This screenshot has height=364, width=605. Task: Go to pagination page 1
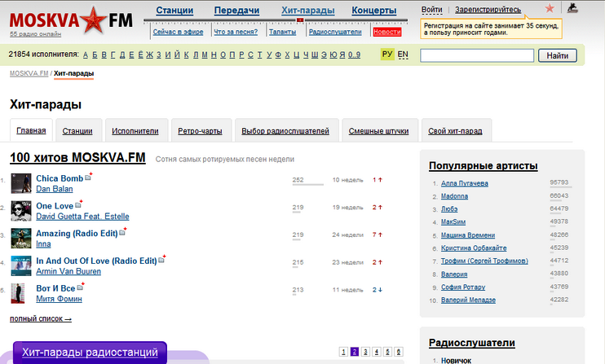[343, 352]
